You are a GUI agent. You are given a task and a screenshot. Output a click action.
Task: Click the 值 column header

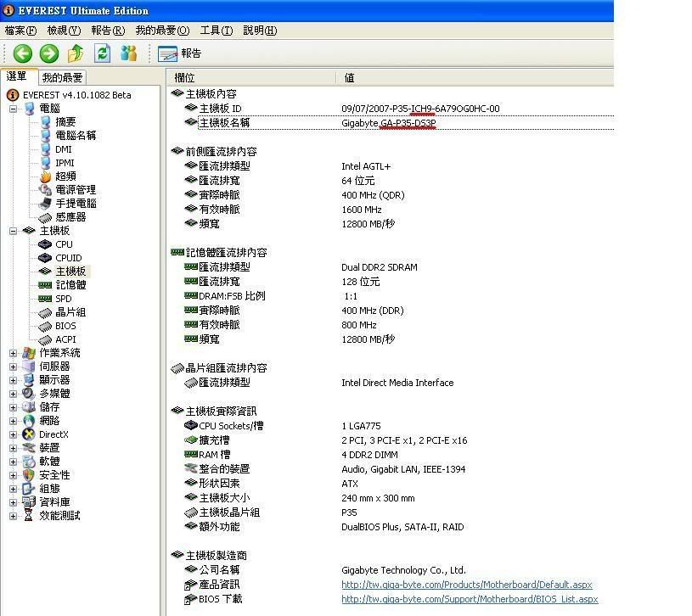[x=475, y=78]
